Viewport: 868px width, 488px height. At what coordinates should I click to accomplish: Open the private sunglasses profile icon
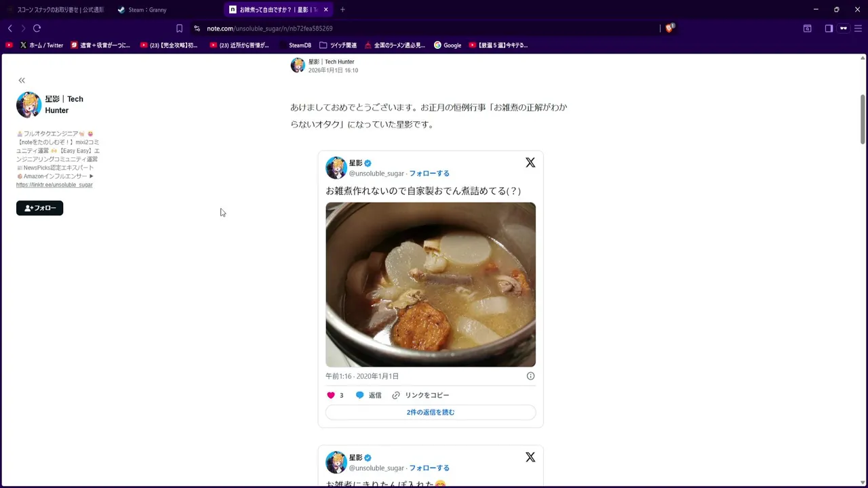pyautogui.click(x=844, y=28)
